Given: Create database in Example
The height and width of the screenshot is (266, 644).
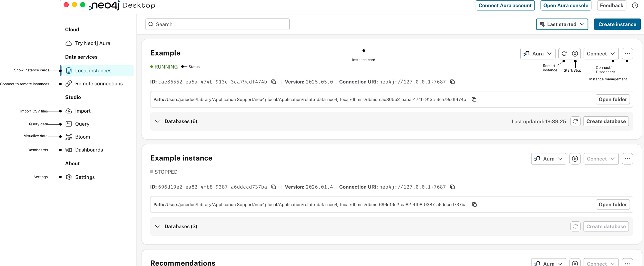Looking at the screenshot, I should coord(606,121).
